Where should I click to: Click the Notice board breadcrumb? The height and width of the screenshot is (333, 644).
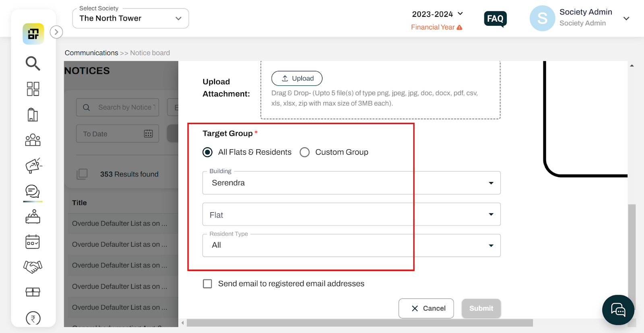[150, 53]
